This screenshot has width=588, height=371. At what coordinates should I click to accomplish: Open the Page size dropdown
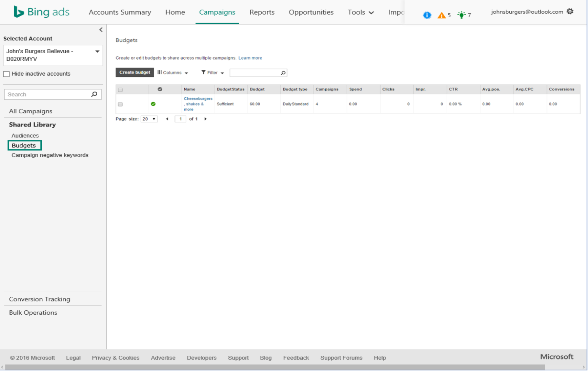coord(149,119)
